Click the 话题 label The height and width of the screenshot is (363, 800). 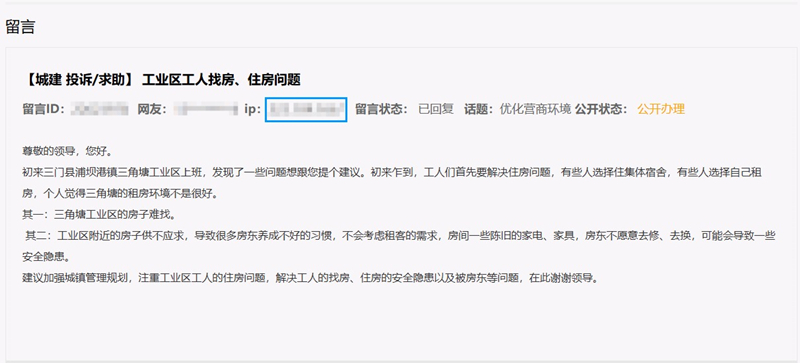pos(480,109)
